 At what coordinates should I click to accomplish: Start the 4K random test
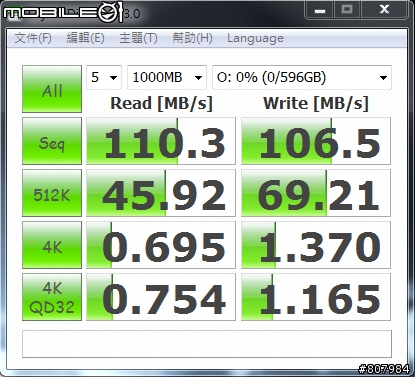[52, 245]
